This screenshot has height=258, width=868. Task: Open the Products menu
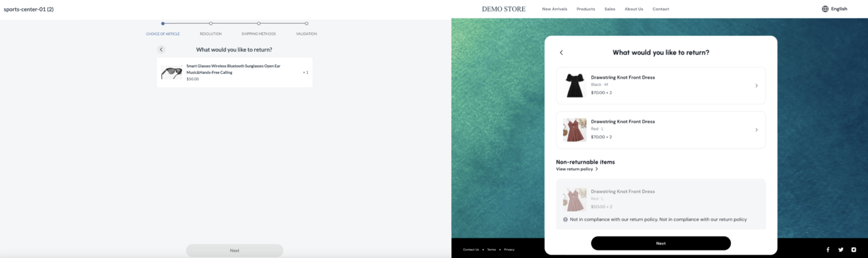pos(586,9)
